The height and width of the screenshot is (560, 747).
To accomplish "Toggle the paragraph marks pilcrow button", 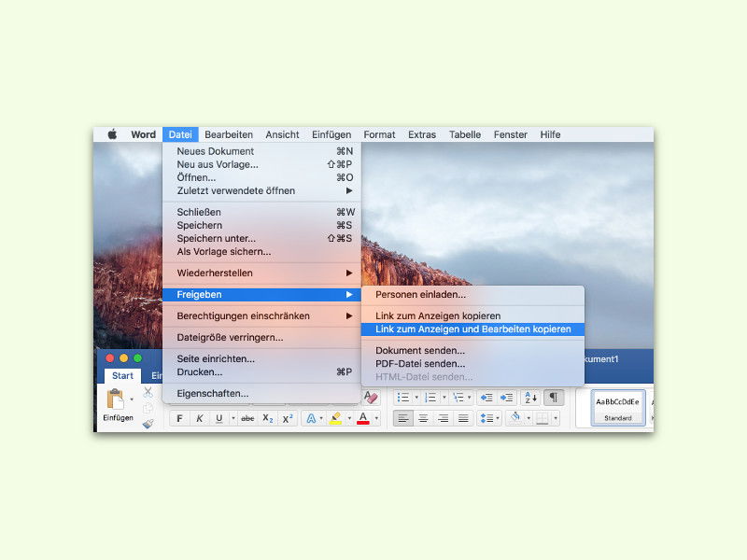I will (554, 398).
